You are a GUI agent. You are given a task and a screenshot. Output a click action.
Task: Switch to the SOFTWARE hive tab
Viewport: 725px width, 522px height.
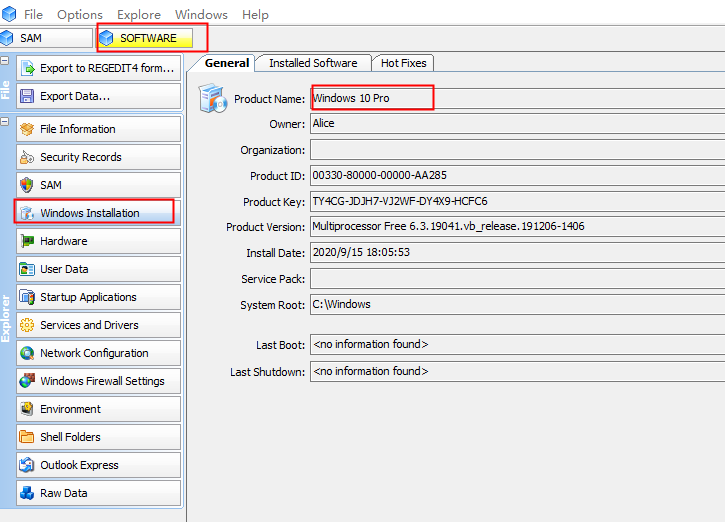pos(146,38)
